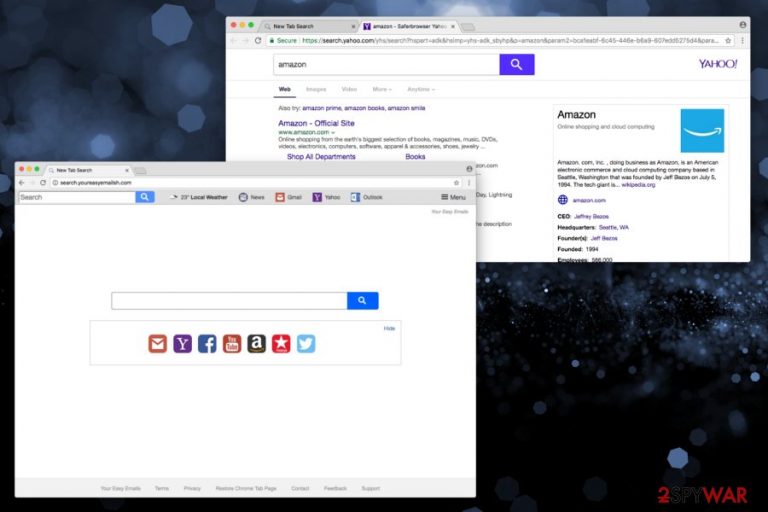The image size is (768, 512).
Task: Open the YouTube shortcut icon
Action: click(x=232, y=343)
